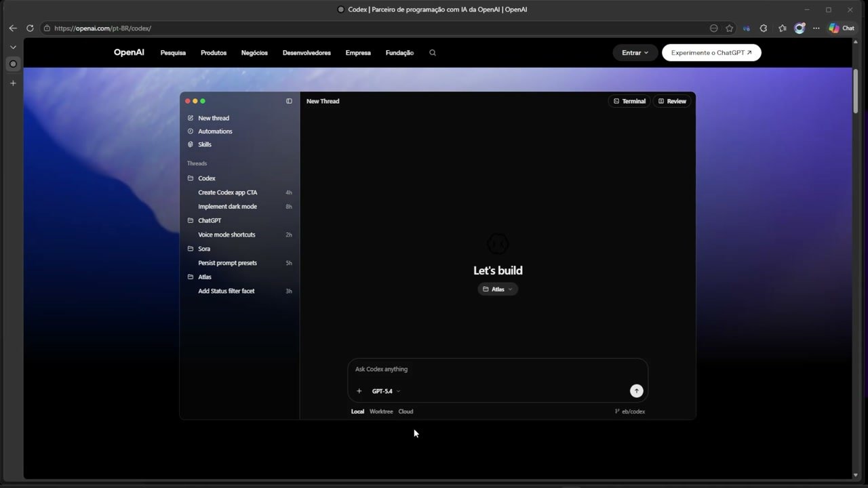
Task: Click the Sora project folder icon
Action: pyautogui.click(x=191, y=249)
